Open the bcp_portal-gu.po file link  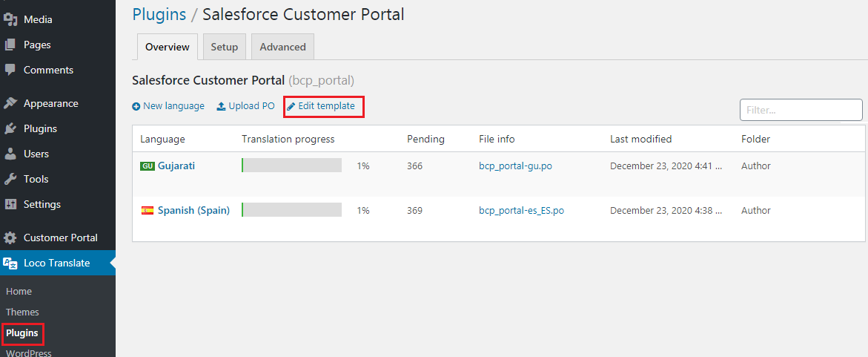515,166
